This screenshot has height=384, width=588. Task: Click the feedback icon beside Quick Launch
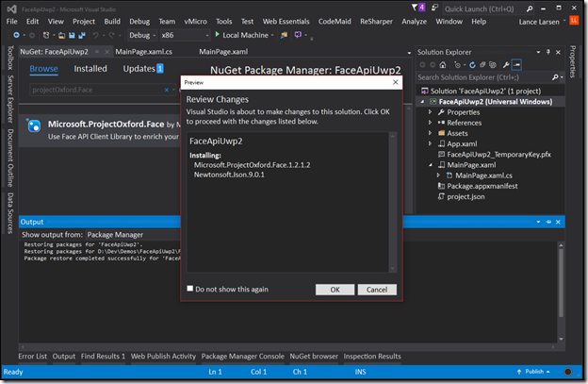434,8
